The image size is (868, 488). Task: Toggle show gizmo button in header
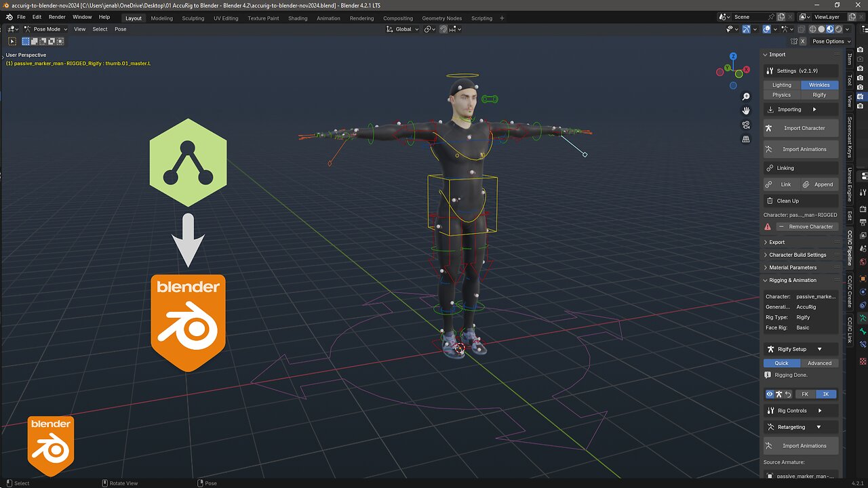coord(746,29)
